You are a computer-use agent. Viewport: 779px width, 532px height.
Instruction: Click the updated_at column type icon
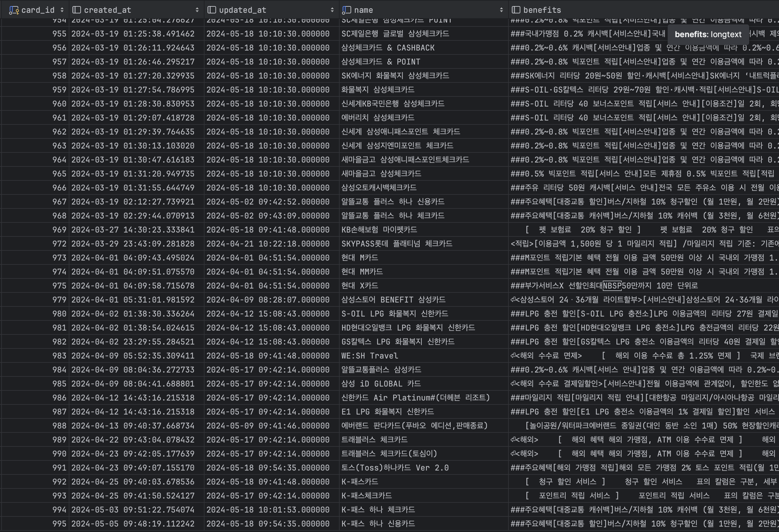pyautogui.click(x=212, y=10)
